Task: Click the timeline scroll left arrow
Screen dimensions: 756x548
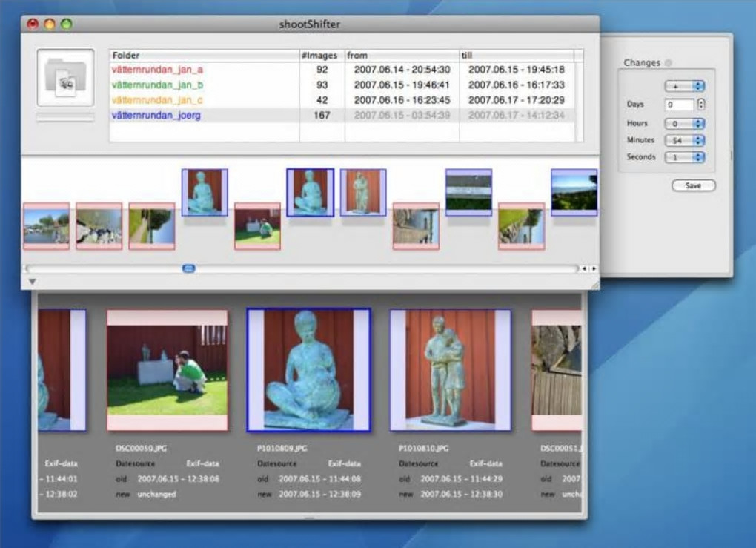Action: pos(584,268)
